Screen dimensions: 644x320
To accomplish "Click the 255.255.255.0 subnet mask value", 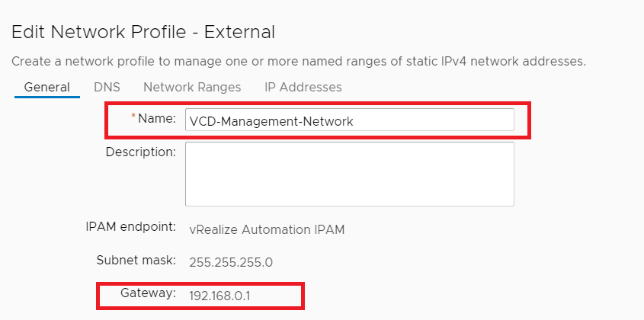I will click(x=231, y=262).
